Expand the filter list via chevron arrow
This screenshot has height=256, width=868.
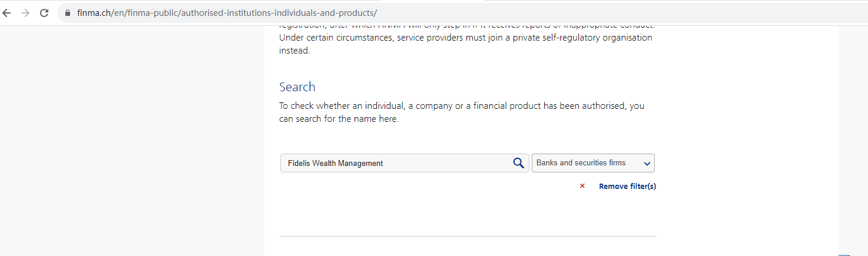pos(647,164)
